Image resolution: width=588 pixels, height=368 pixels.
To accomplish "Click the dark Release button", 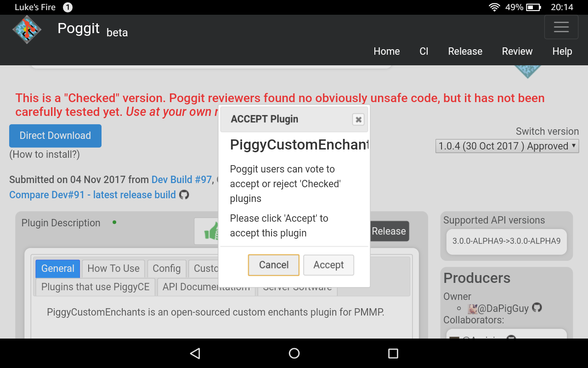I will [389, 231].
